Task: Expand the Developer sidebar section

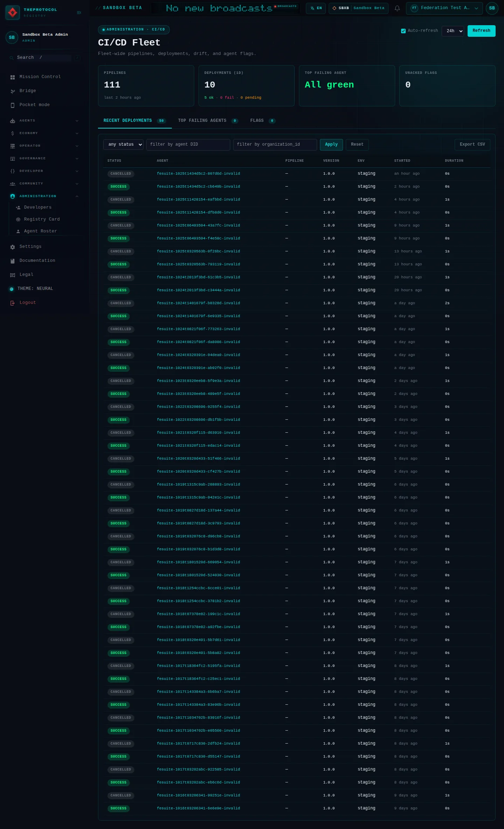Action: (44, 171)
